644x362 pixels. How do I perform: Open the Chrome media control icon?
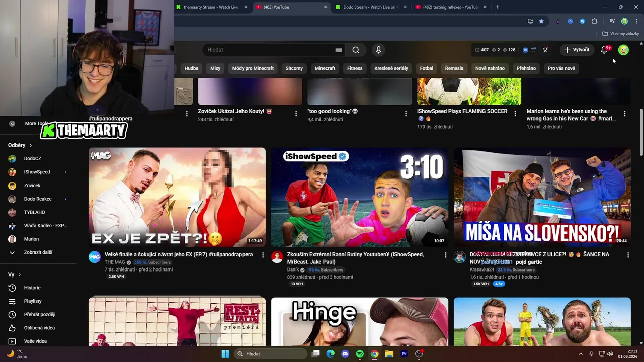pyautogui.click(x=612, y=21)
